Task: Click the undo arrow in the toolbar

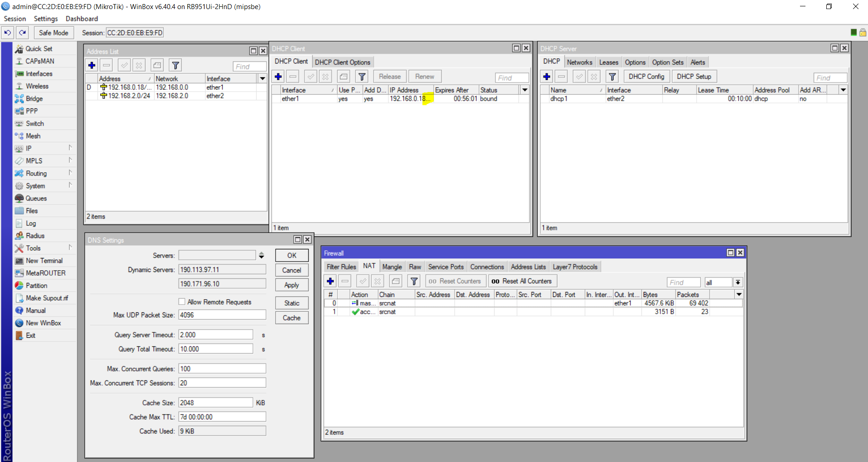Action: 7,32
